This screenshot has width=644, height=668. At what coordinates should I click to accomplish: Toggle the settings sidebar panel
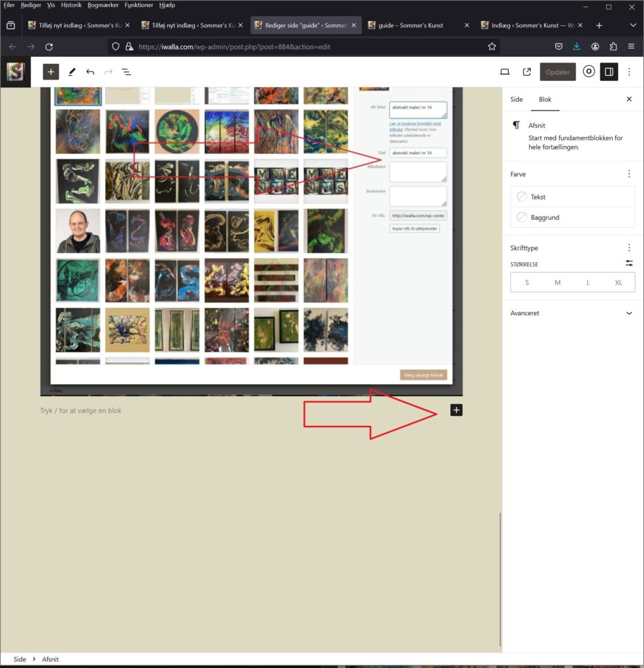pos(609,72)
